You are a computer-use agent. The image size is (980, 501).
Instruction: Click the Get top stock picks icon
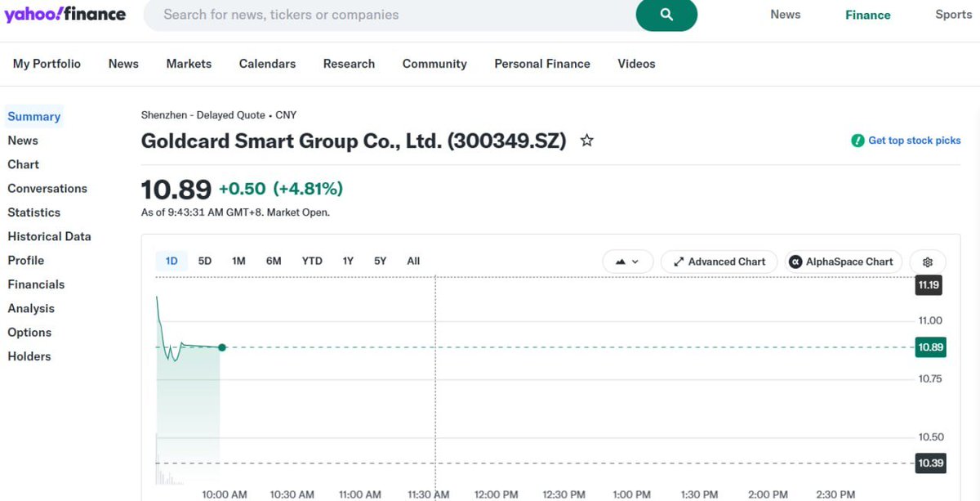tap(857, 141)
